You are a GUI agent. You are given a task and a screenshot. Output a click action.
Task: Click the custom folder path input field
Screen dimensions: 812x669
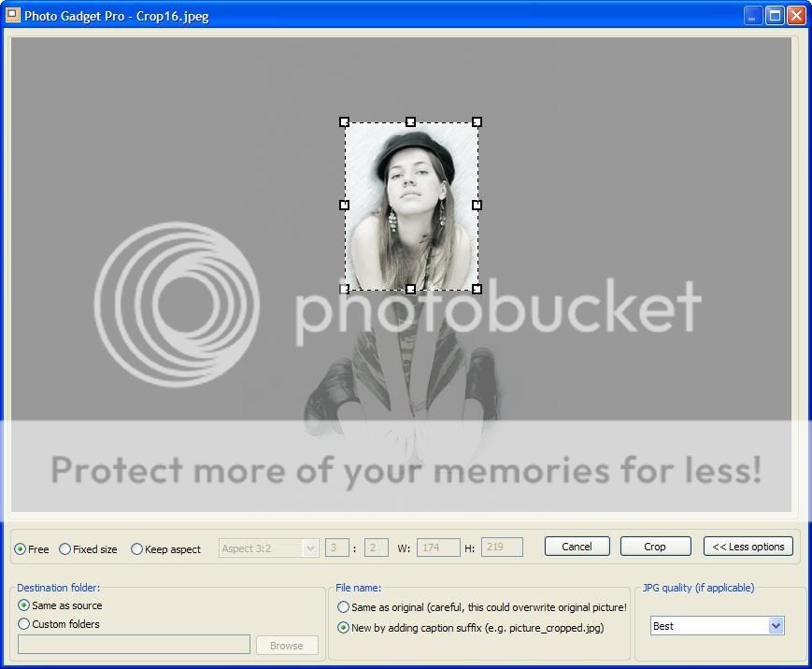coord(134,645)
